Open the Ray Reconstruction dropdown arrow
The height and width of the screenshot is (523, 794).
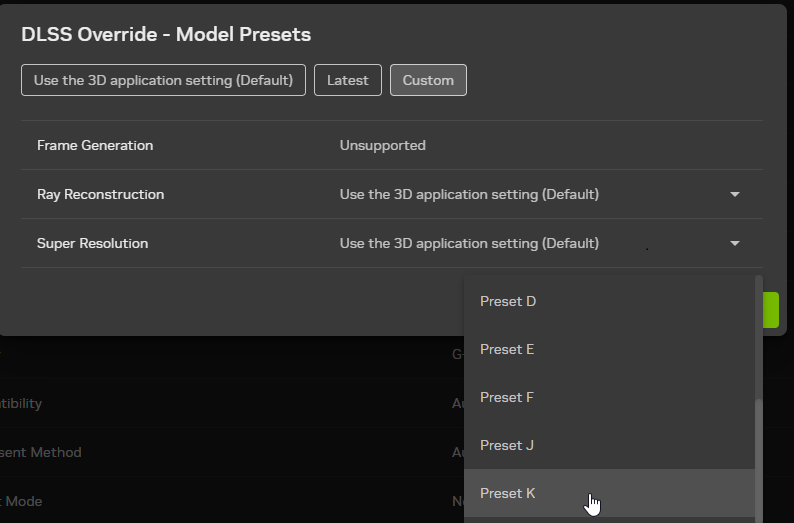tap(735, 194)
